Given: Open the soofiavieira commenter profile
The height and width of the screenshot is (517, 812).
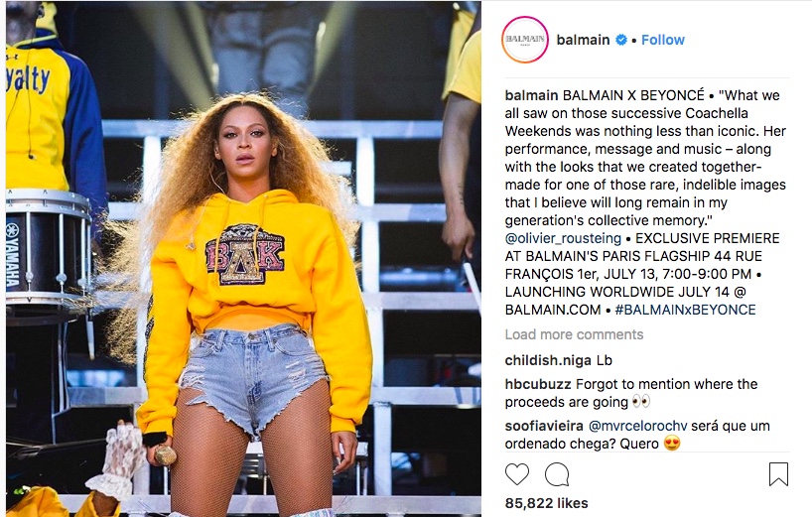Looking at the screenshot, I should pos(544,426).
